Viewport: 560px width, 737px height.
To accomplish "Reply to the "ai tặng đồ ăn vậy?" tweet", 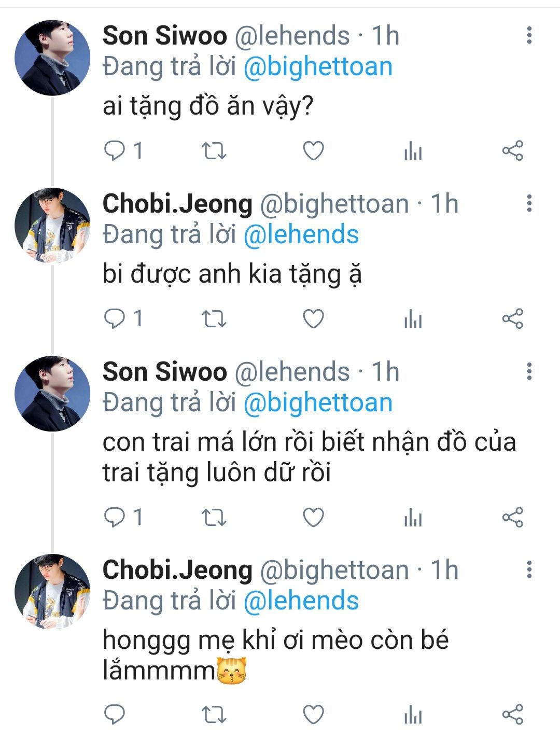I will click(115, 151).
